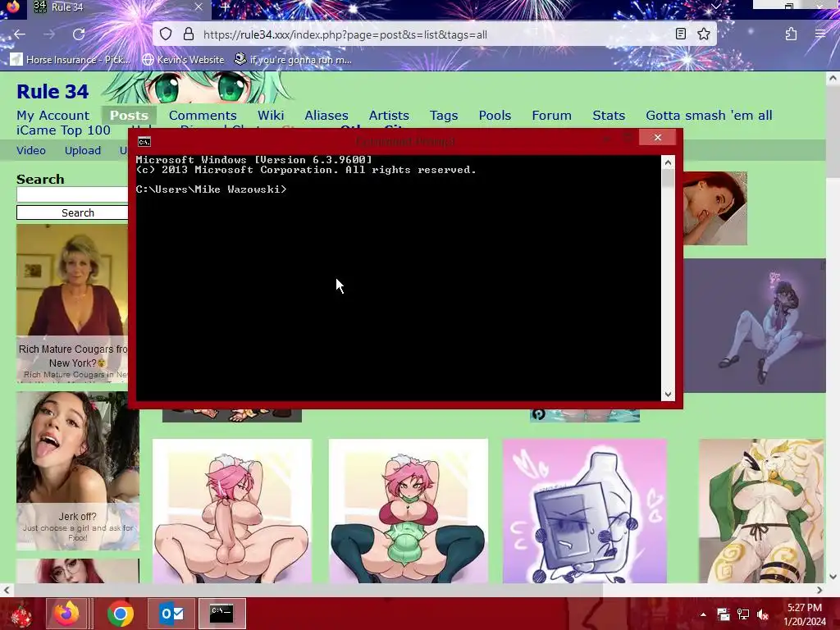Viewport: 840px width, 630px height.
Task: Click Command Prompt scrollbar up arrow
Action: click(668, 162)
